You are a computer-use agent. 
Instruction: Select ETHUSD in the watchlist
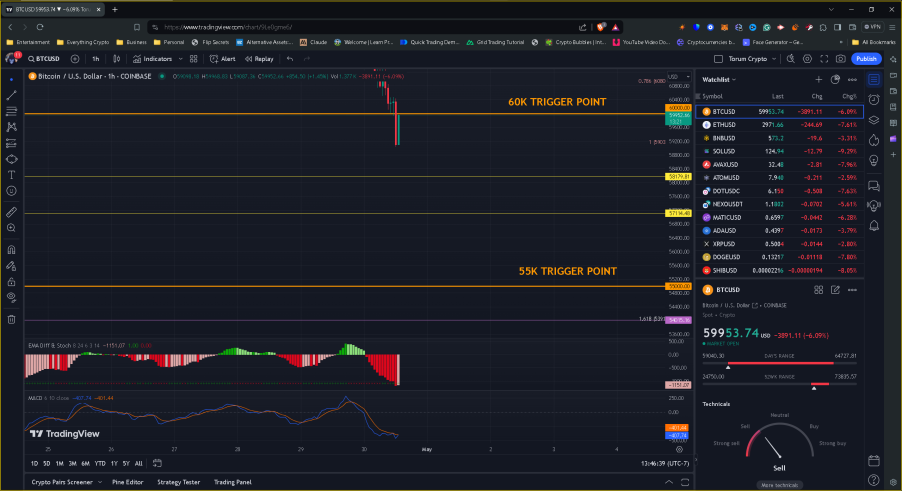pos(779,125)
